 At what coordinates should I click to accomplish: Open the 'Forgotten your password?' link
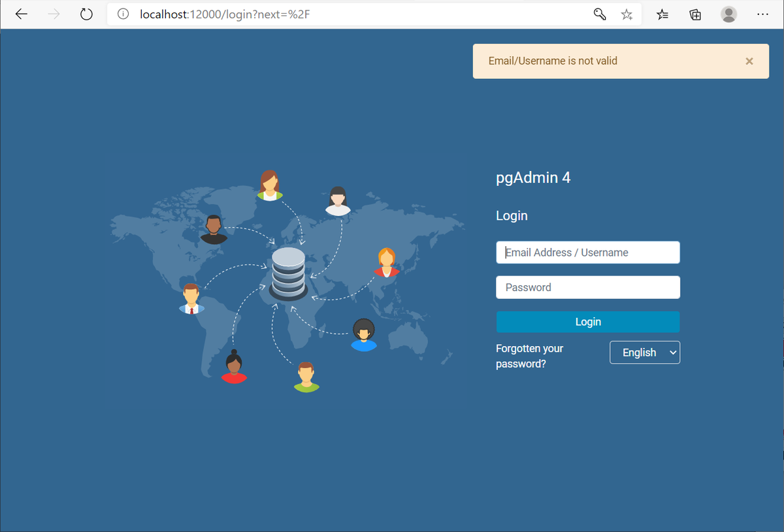530,356
